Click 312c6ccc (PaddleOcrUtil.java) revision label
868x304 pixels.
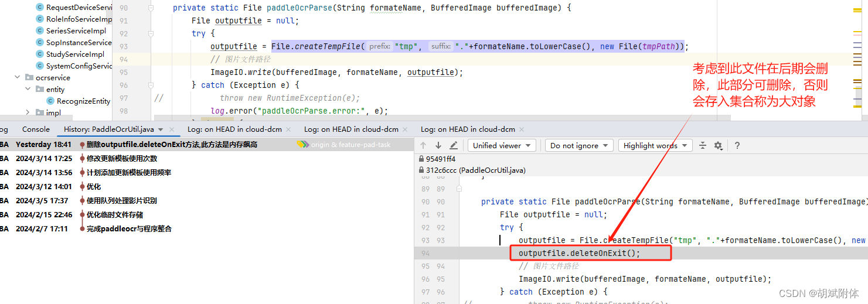476,170
